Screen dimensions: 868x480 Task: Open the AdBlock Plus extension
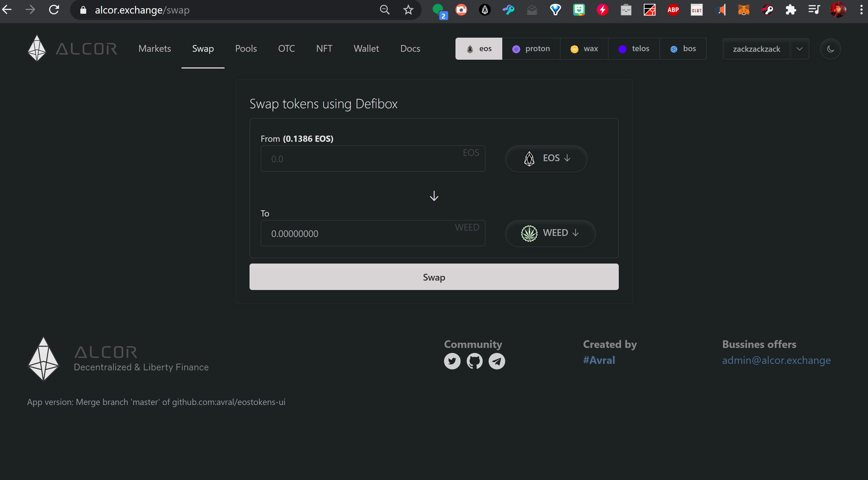pos(673,10)
